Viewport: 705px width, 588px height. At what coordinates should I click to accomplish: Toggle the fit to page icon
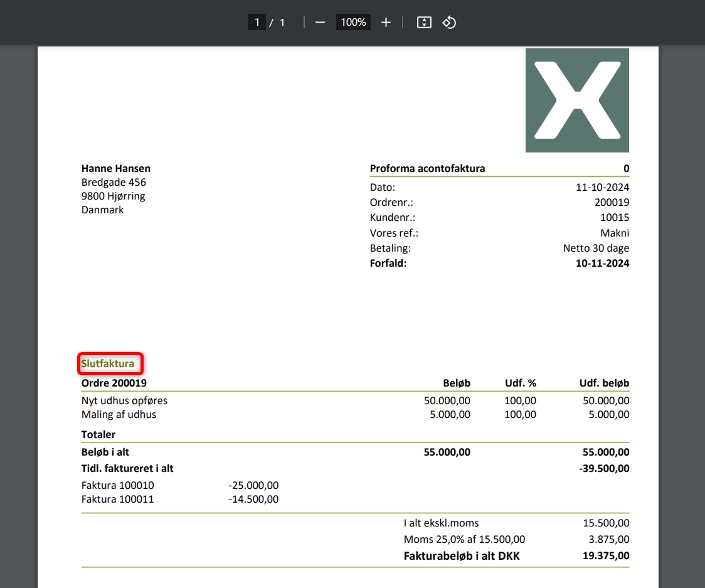click(x=424, y=23)
